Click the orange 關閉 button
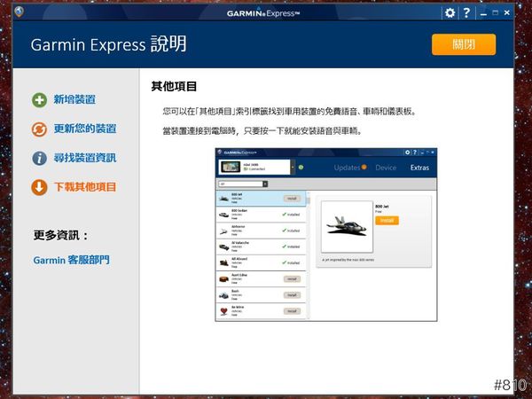This screenshot has height=399, width=532. coord(464,44)
